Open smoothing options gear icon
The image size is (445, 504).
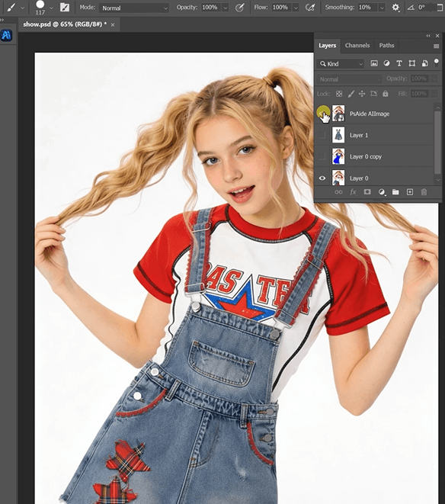(395, 8)
